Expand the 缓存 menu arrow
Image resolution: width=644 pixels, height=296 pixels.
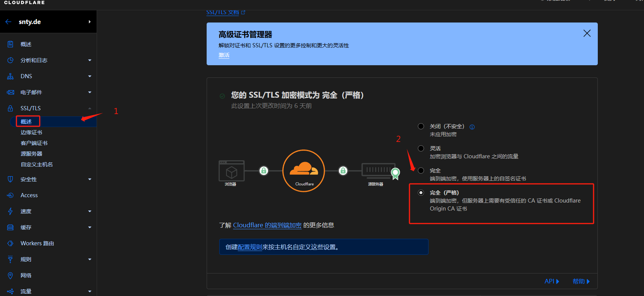click(x=90, y=227)
